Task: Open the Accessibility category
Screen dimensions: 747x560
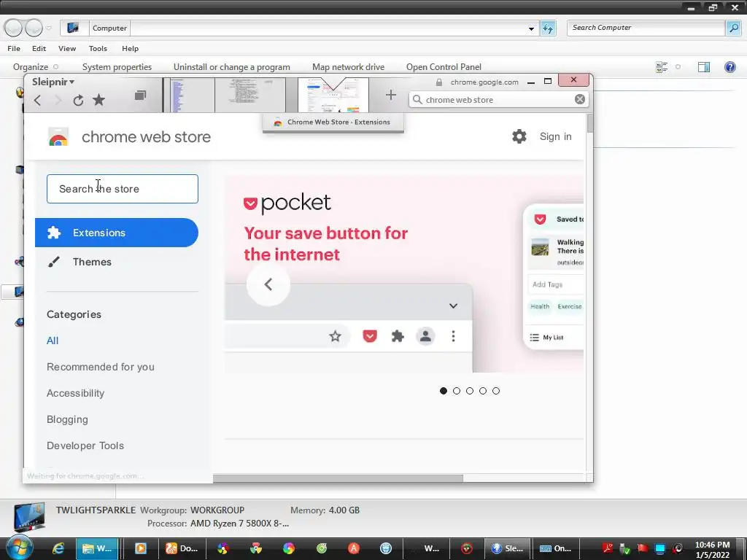Action: [x=75, y=393]
